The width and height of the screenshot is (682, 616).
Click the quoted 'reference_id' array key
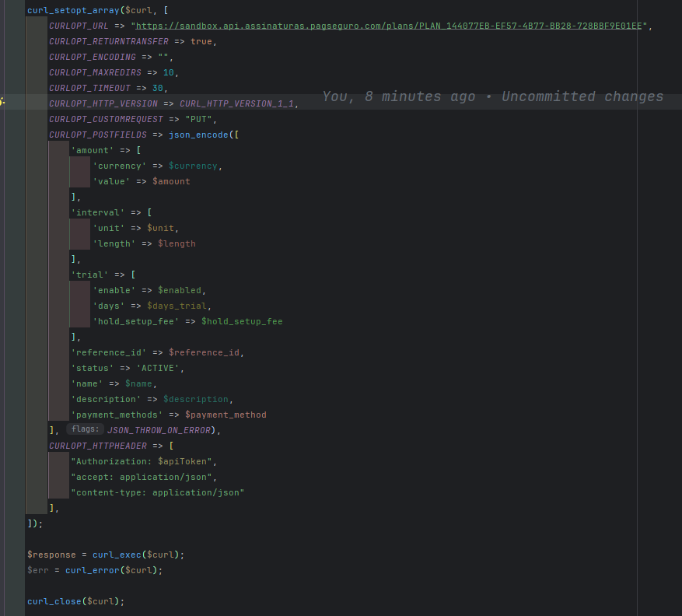pos(109,352)
